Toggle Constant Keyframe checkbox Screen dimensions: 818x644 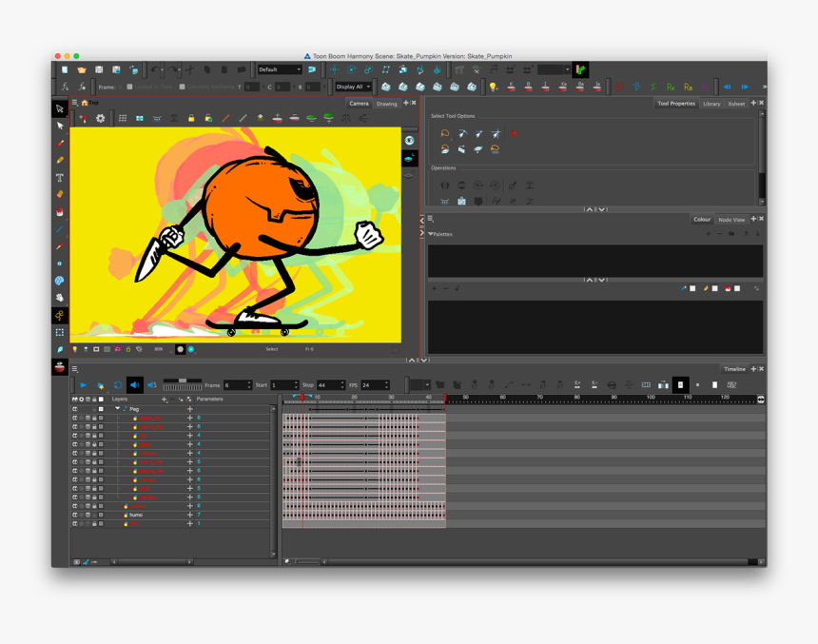pyautogui.click(x=182, y=88)
